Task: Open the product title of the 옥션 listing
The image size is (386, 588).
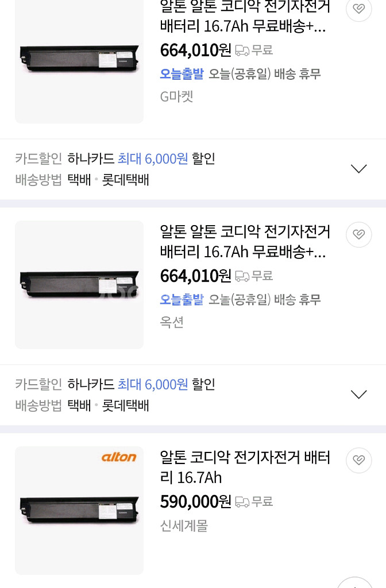Action: pos(245,242)
